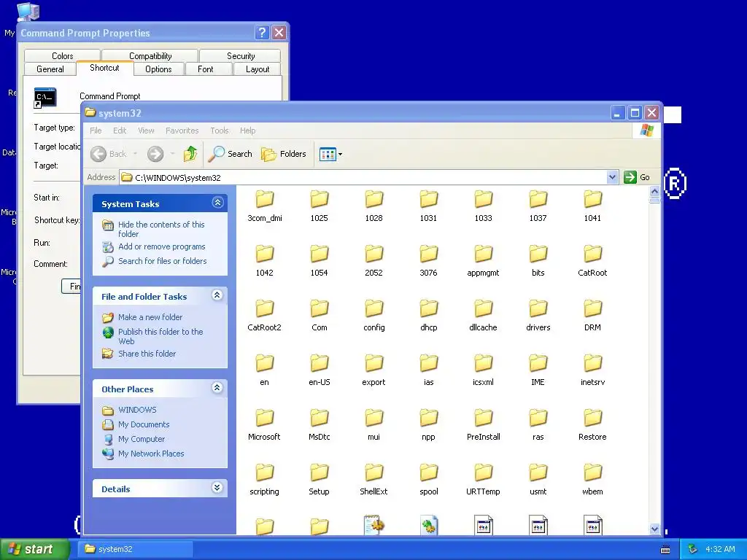747x560 pixels.
Task: Switch to the Security tab
Action: click(x=241, y=55)
